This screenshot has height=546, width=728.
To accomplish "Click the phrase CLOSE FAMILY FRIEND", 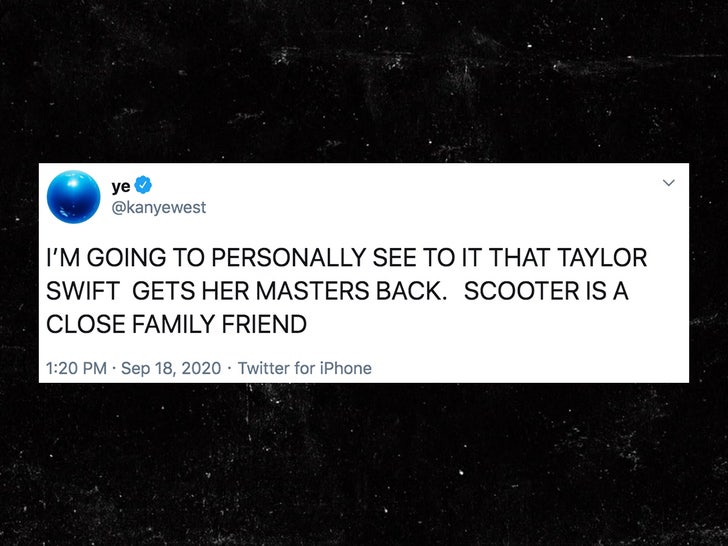I will [x=176, y=324].
